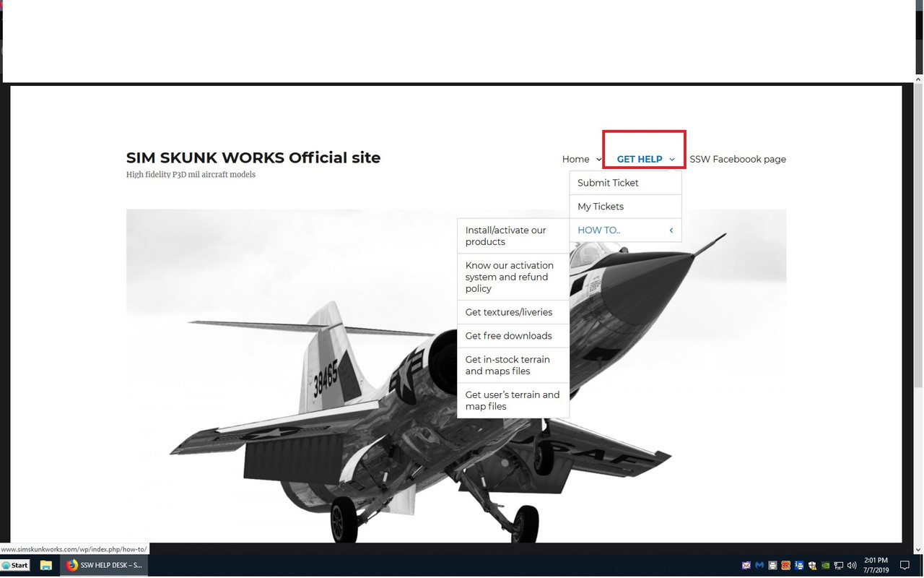The image size is (924, 578).
Task: Open the Mail tray icon
Action: click(x=746, y=565)
